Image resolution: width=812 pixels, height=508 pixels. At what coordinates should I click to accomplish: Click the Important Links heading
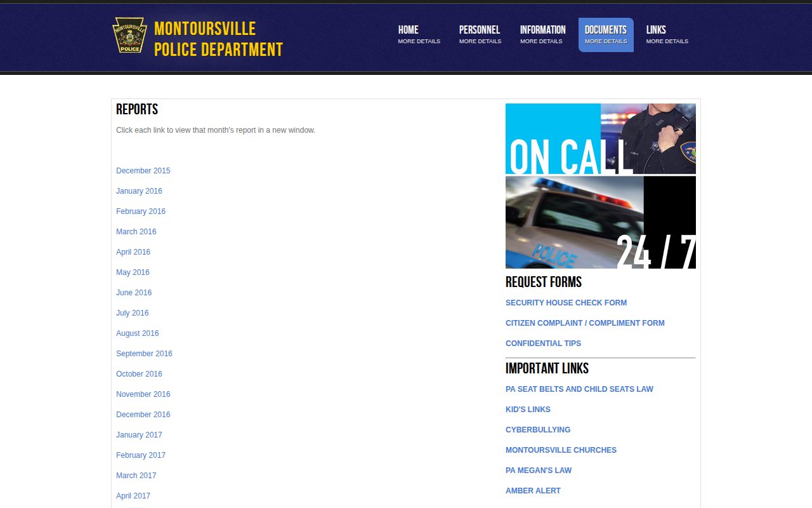tap(547, 368)
